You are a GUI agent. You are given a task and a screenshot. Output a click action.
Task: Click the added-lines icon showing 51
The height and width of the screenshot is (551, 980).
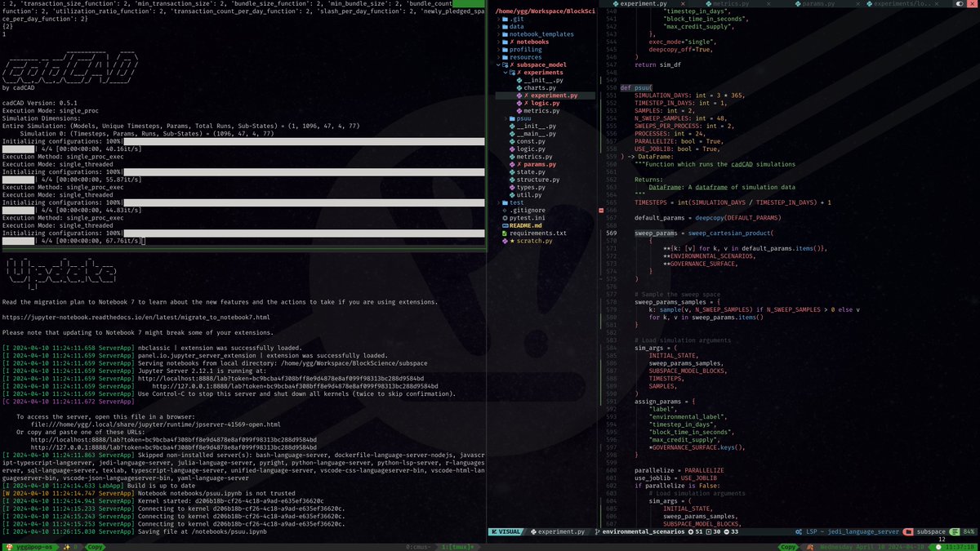point(691,531)
